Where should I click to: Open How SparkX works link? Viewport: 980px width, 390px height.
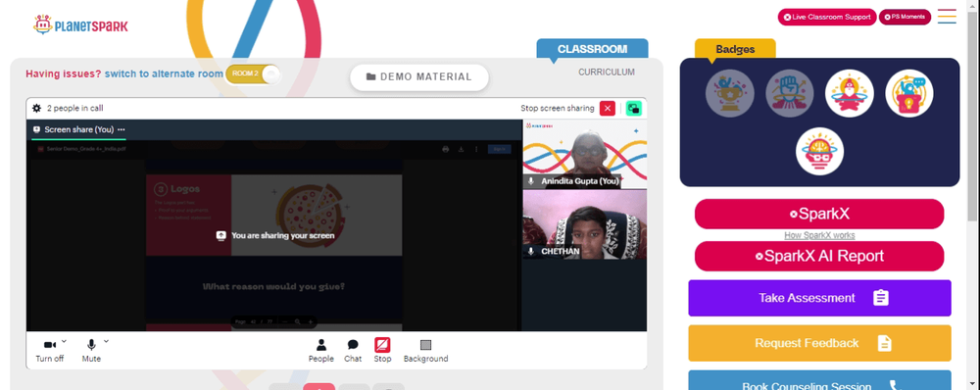[819, 235]
